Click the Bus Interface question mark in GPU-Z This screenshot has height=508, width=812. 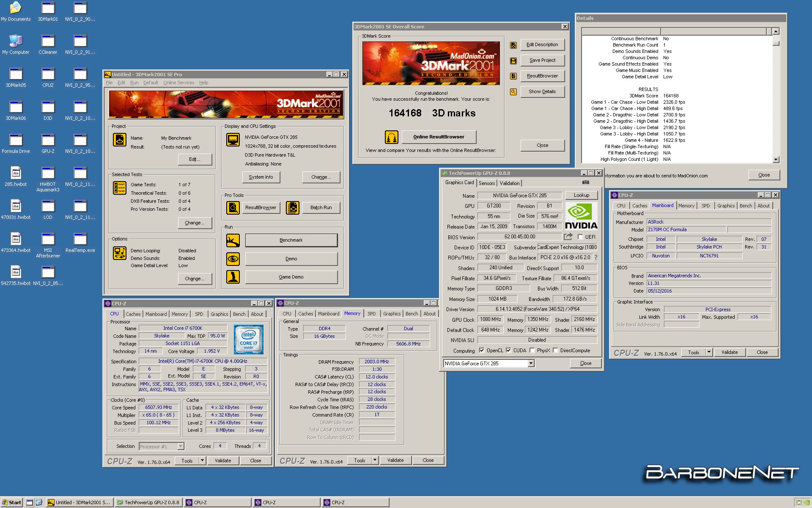[596, 257]
